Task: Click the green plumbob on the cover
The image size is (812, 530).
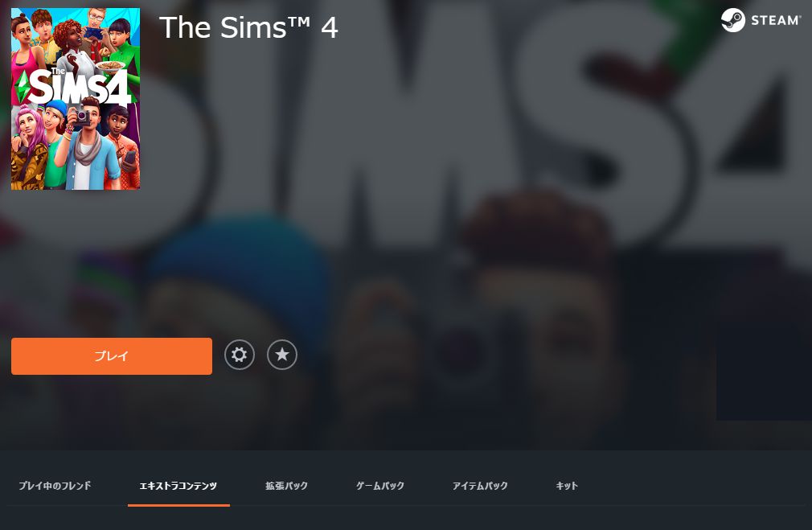Action: pos(23,87)
